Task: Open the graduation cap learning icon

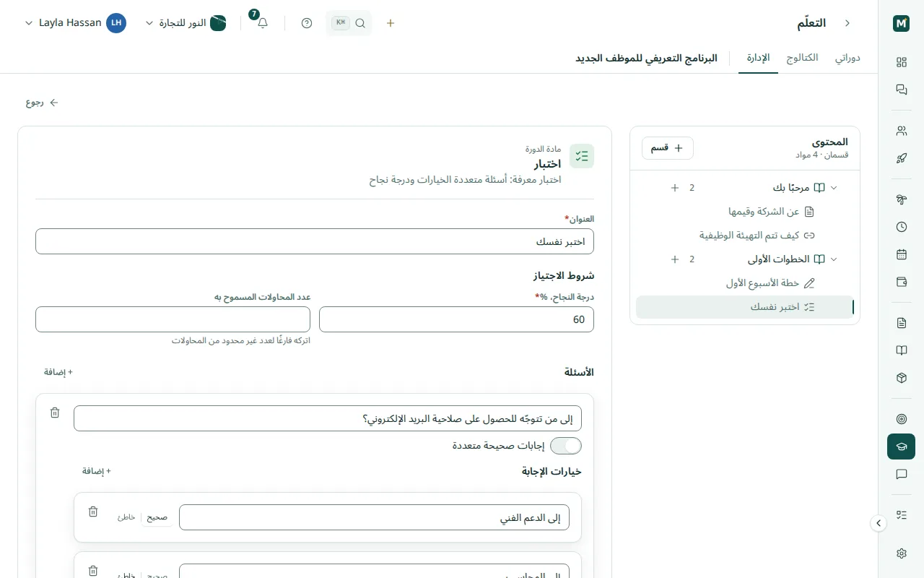Action: click(901, 447)
